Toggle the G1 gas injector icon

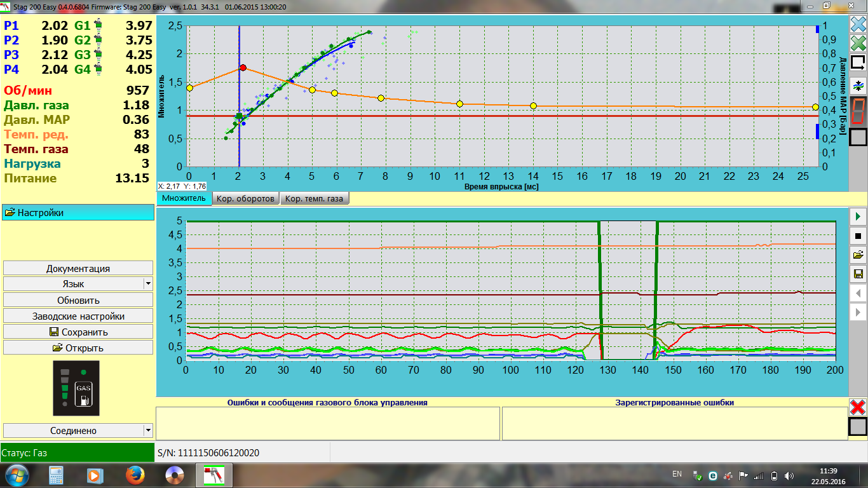pyautogui.click(x=98, y=26)
